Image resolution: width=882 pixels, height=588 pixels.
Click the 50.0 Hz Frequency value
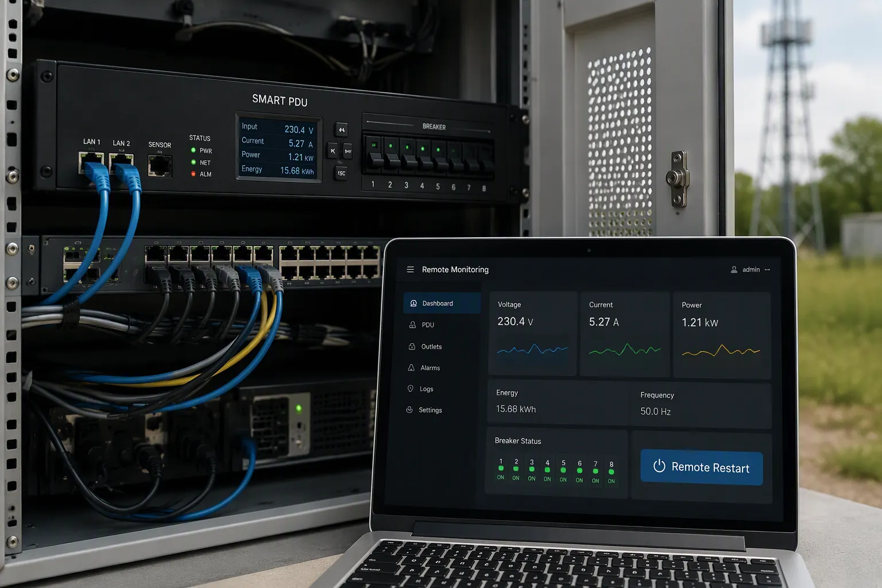655,411
